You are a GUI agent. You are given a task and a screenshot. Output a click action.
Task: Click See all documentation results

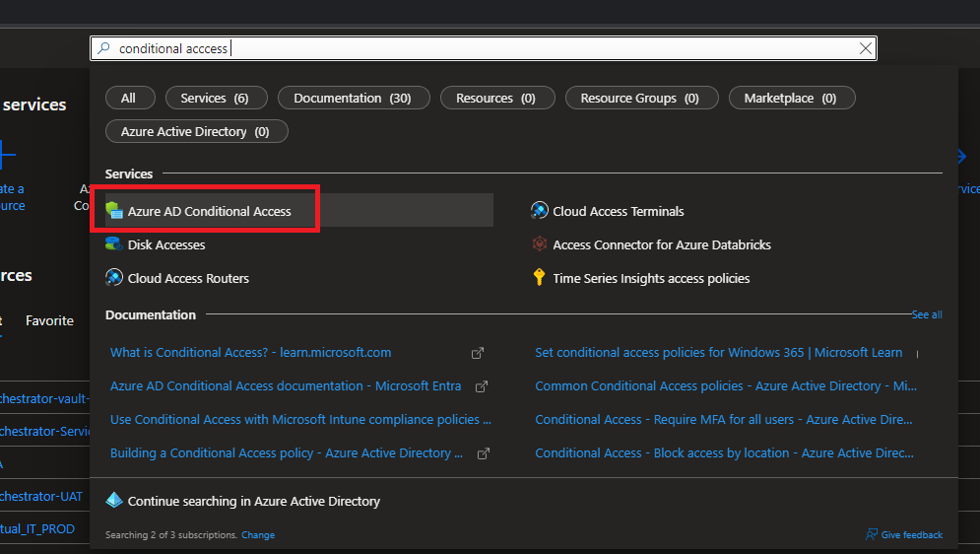coord(927,314)
